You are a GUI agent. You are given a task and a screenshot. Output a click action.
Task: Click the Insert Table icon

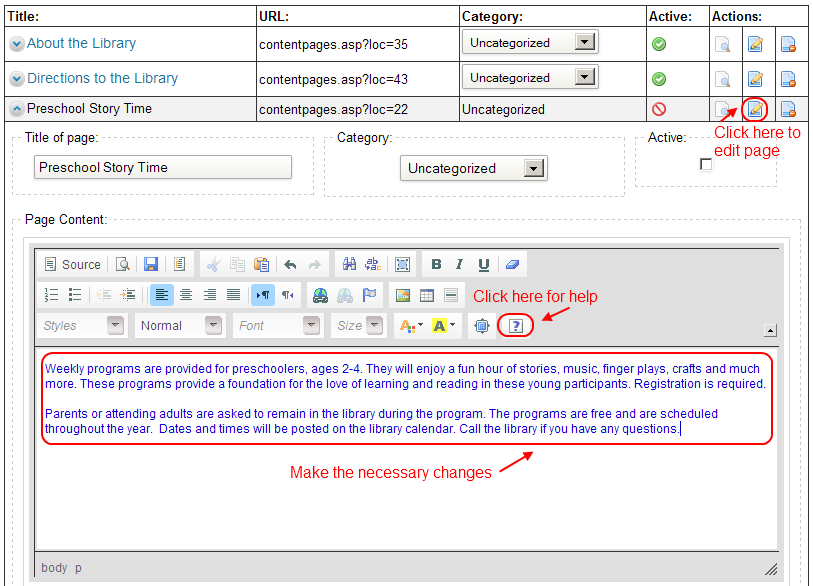(427, 295)
